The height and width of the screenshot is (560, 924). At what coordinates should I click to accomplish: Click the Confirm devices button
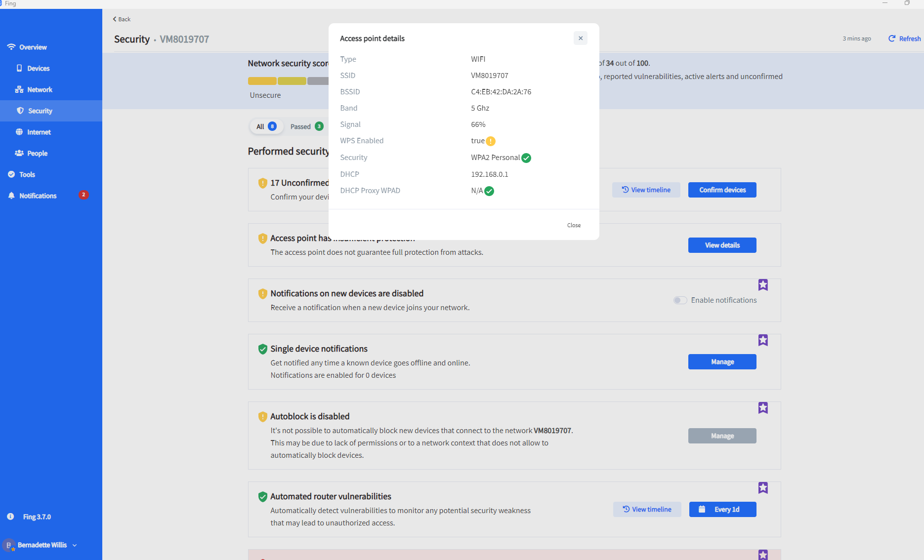(x=722, y=190)
